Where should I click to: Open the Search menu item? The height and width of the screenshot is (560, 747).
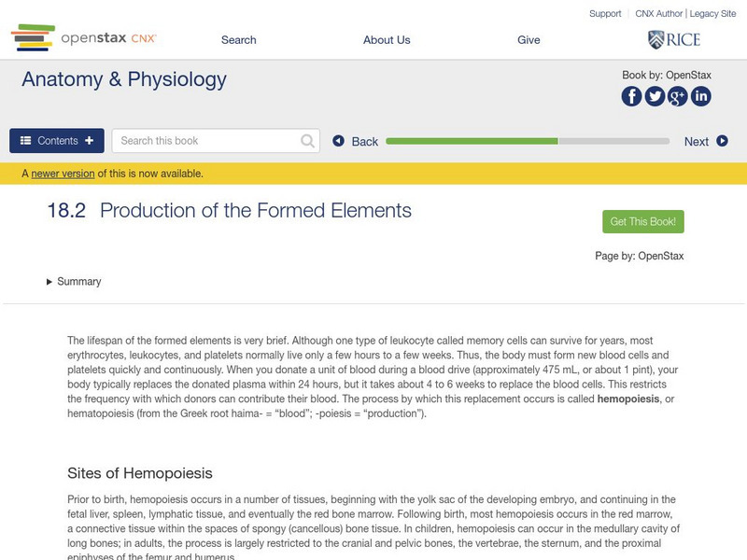(239, 39)
